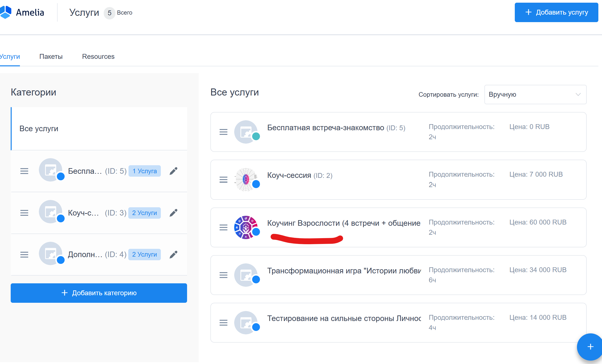Click the Коуч-сессия service thumbnail image
The image size is (602, 364).
pos(246,180)
